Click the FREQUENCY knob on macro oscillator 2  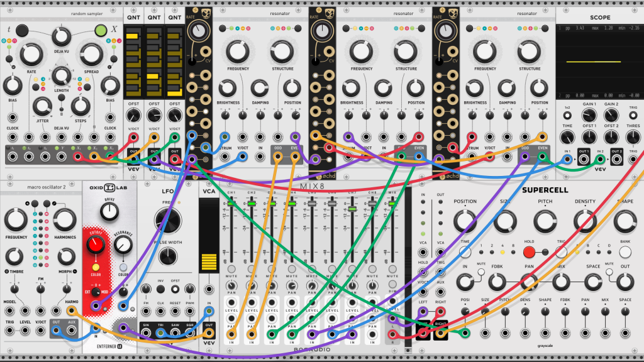point(16,219)
